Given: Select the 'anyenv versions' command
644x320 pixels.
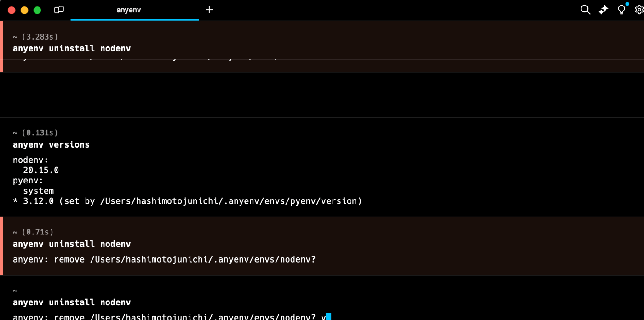Looking at the screenshot, I should [x=51, y=144].
